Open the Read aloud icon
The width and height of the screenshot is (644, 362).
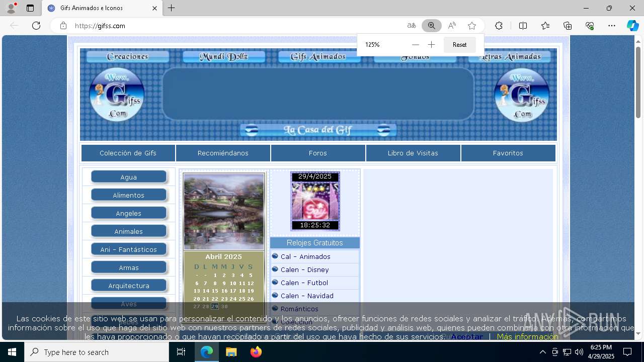coord(452,26)
